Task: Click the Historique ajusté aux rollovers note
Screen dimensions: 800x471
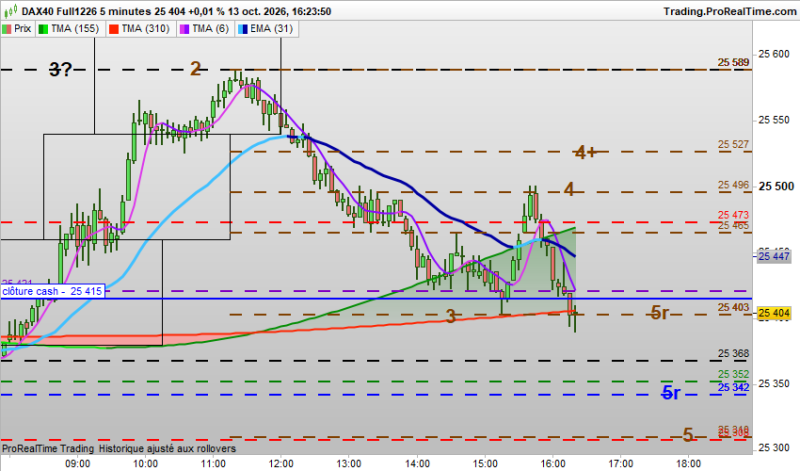Action: [x=167, y=449]
